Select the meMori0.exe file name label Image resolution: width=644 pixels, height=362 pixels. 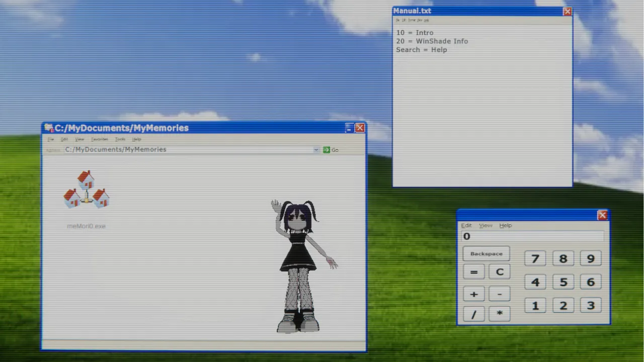86,226
